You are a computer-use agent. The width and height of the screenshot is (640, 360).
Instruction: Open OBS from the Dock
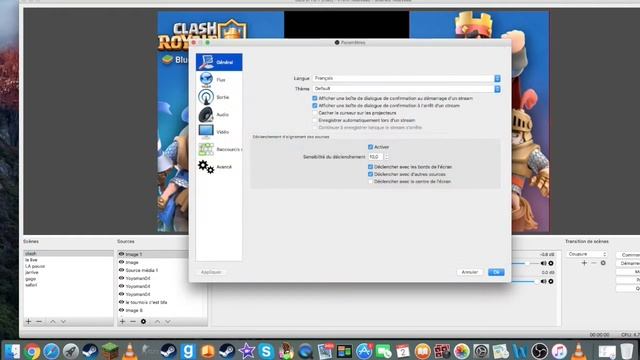pyautogui.click(x=540, y=351)
